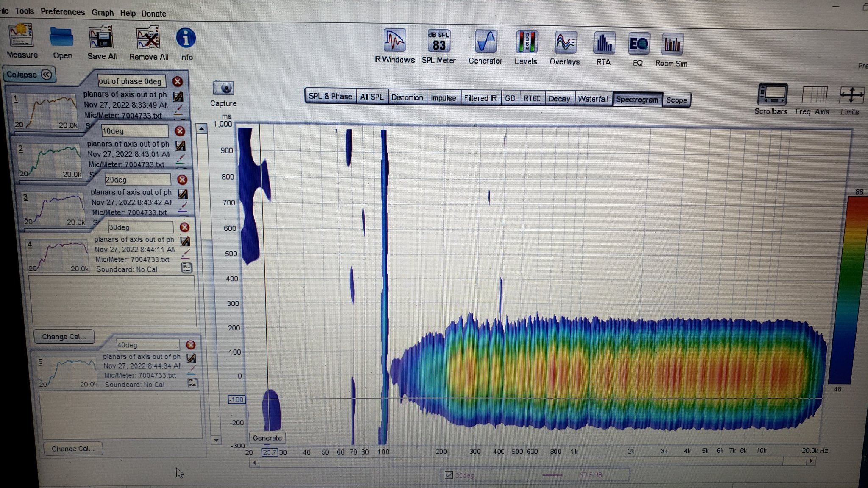Click Change Cal button under 40deg
Viewport: 868px width, 488px height.
[73, 449]
